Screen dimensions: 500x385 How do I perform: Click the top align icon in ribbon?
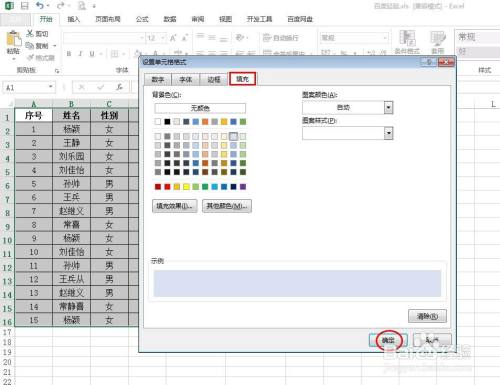200,37
